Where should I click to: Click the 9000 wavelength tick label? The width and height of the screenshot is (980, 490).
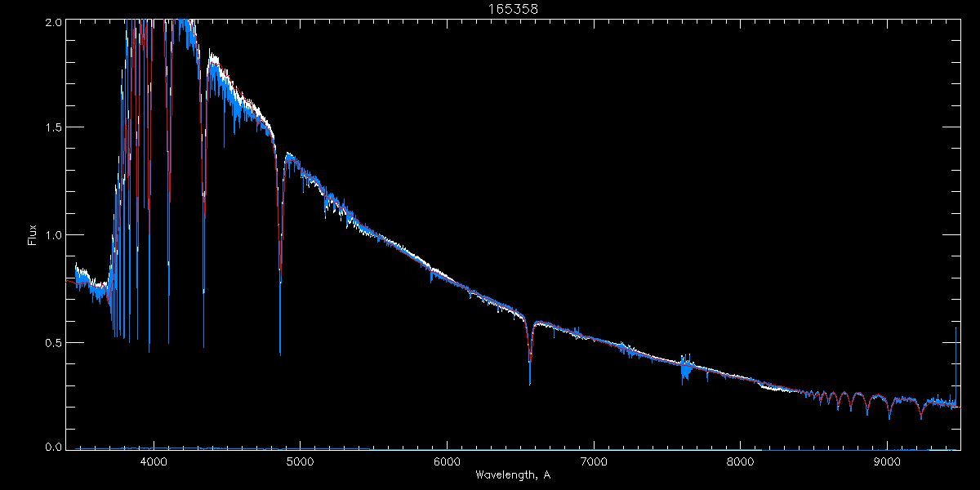tap(887, 460)
